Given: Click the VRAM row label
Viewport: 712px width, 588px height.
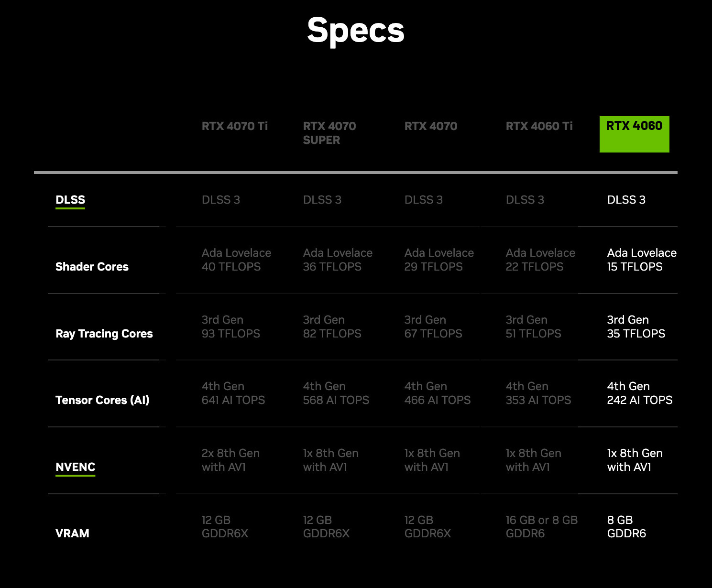Looking at the screenshot, I should click(x=72, y=534).
